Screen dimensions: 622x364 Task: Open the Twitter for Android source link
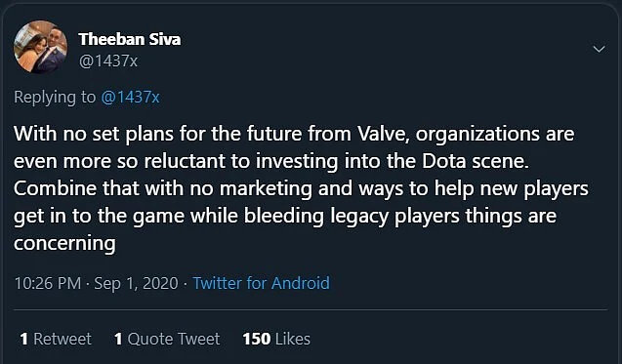[x=261, y=283]
